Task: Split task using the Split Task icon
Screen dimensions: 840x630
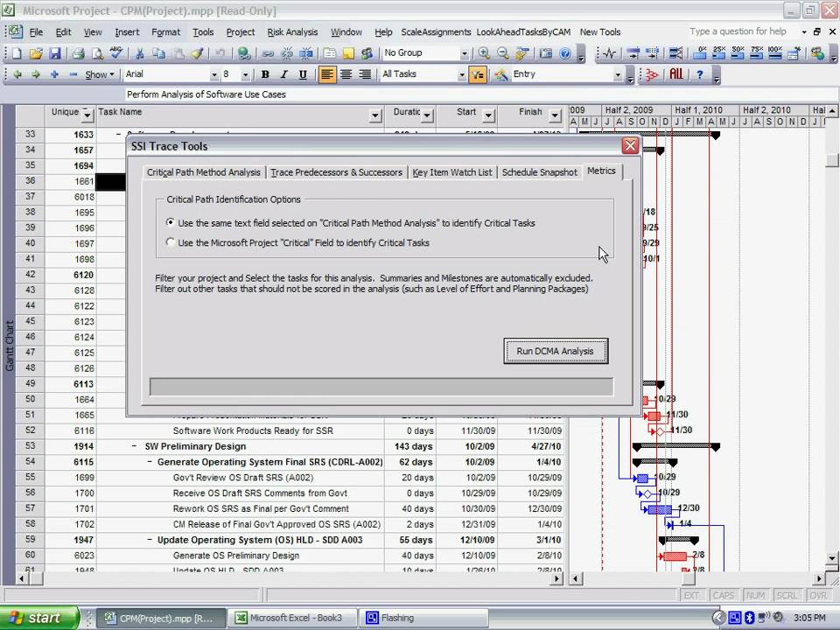Action: (x=306, y=53)
